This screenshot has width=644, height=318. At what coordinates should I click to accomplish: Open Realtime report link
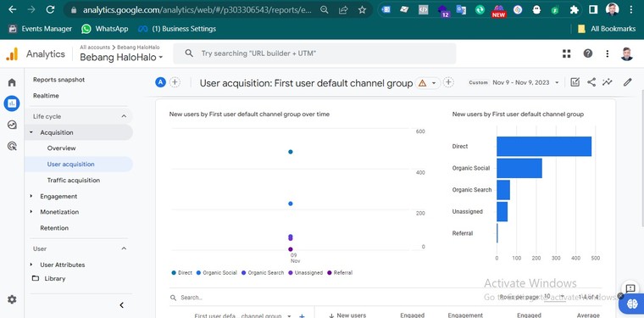(46, 96)
